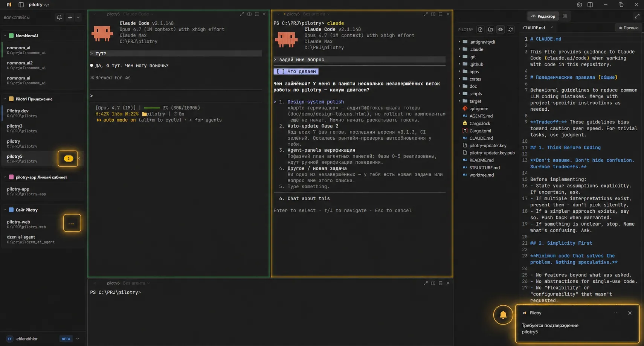Add a new workspace with the plus button
This screenshot has width=644, height=346.
tap(70, 17)
